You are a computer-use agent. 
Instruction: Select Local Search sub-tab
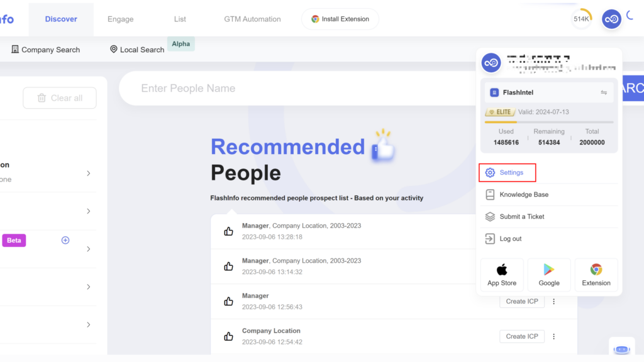[x=137, y=50]
